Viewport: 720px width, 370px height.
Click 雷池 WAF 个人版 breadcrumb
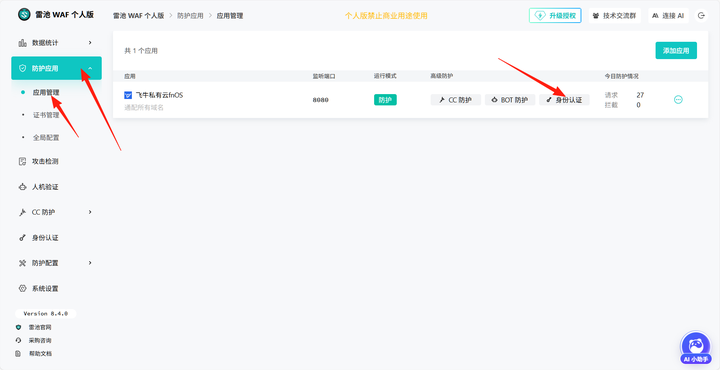[x=139, y=16]
